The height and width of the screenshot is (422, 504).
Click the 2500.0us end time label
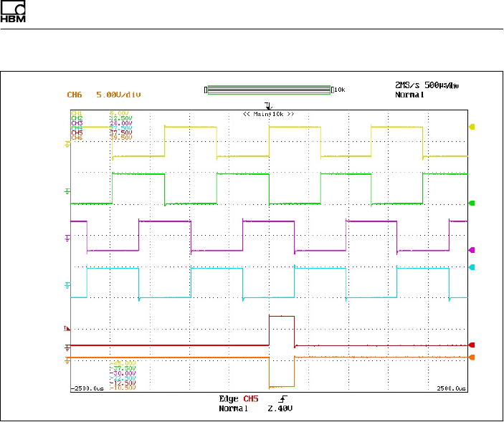coord(451,388)
